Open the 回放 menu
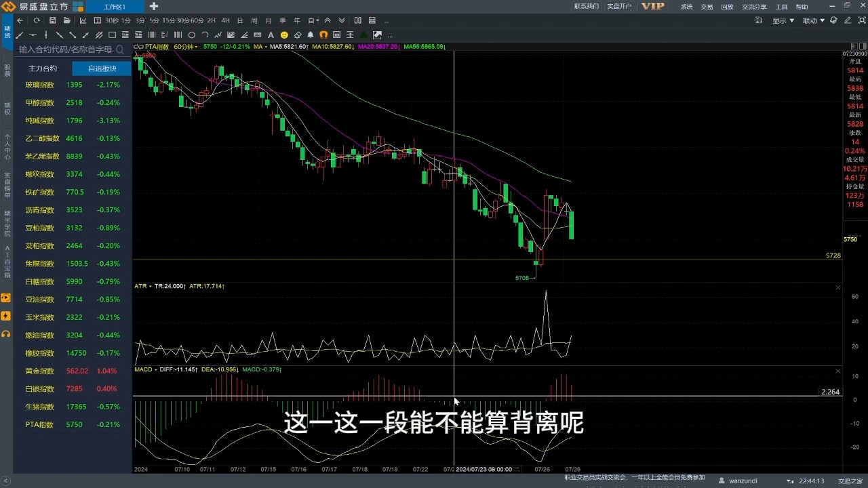This screenshot has width=868, height=488. point(727,7)
